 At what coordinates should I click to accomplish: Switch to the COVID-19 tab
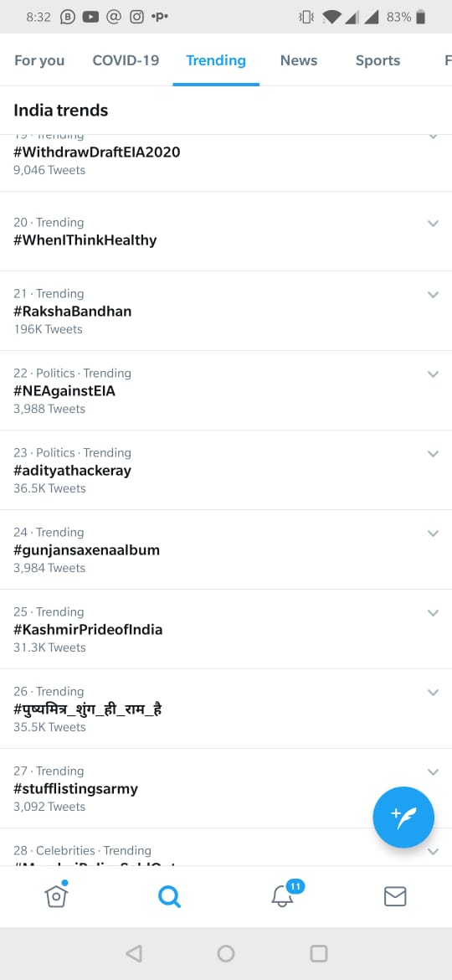tap(126, 60)
